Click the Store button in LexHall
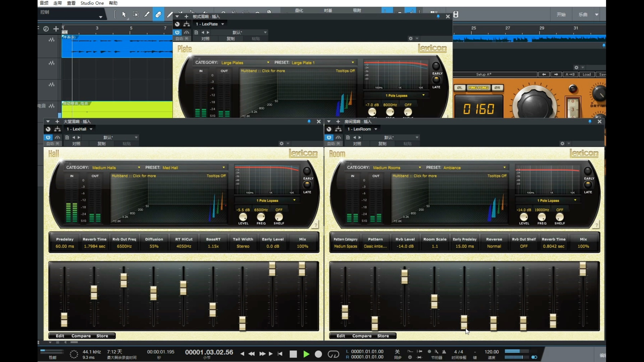 [102, 336]
